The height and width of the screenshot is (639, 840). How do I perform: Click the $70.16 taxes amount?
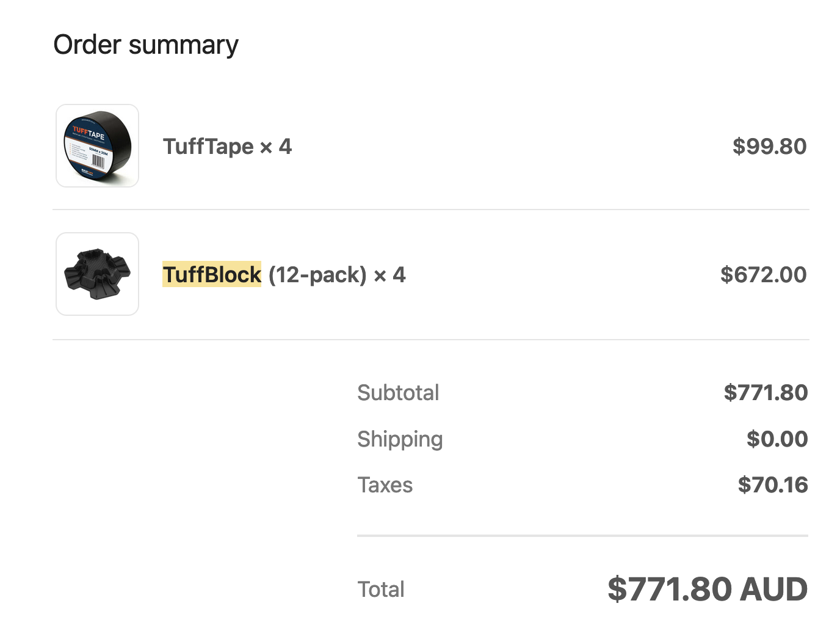point(772,485)
